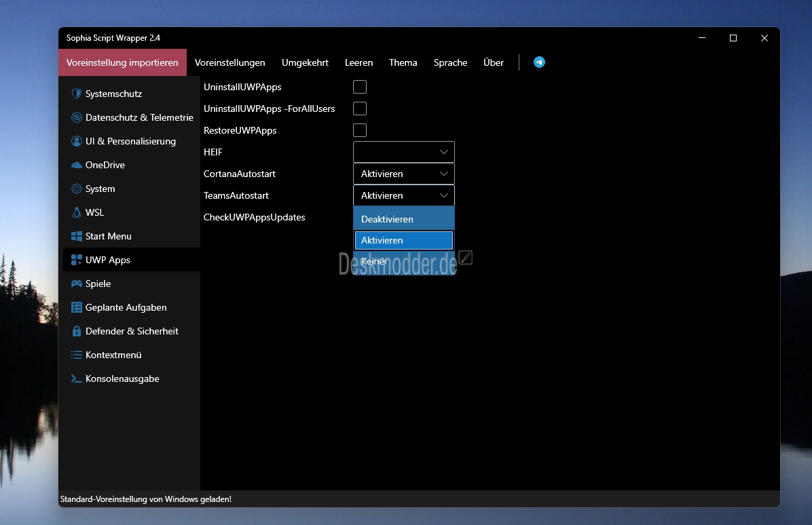This screenshot has height=525, width=812.
Task: Open the System section
Action: click(132, 189)
